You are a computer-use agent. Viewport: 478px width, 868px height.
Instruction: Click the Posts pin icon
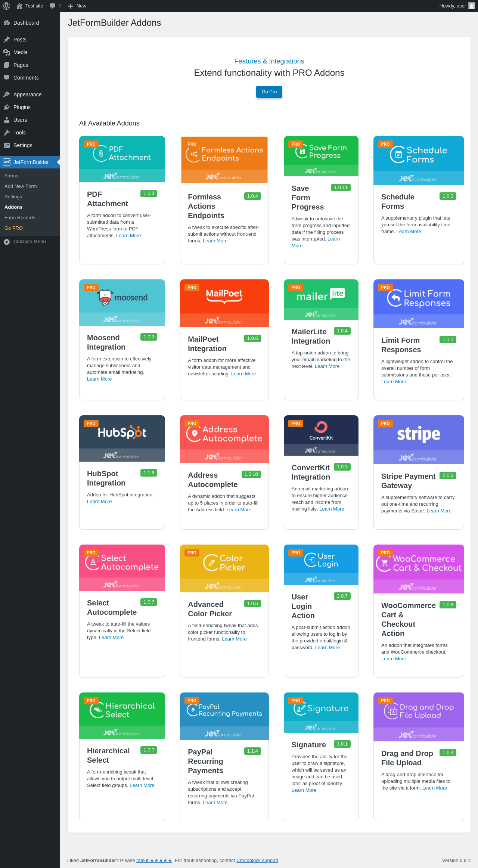[7, 40]
